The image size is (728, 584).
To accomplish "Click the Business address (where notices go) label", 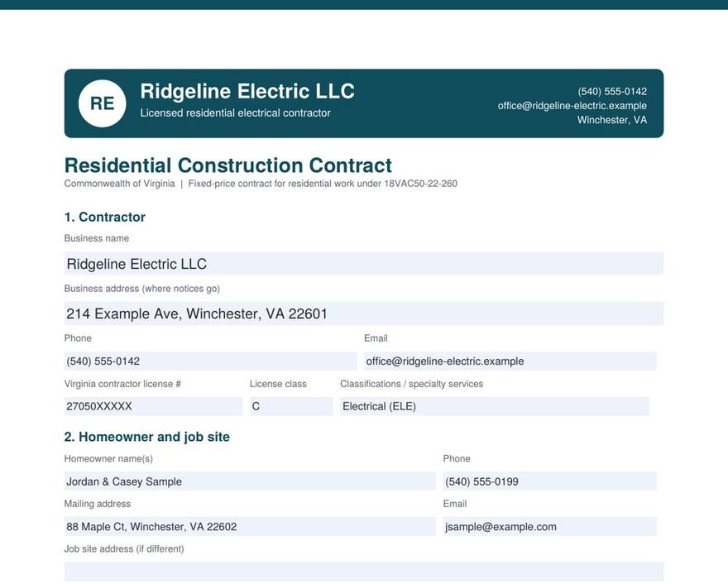I will tap(141, 289).
